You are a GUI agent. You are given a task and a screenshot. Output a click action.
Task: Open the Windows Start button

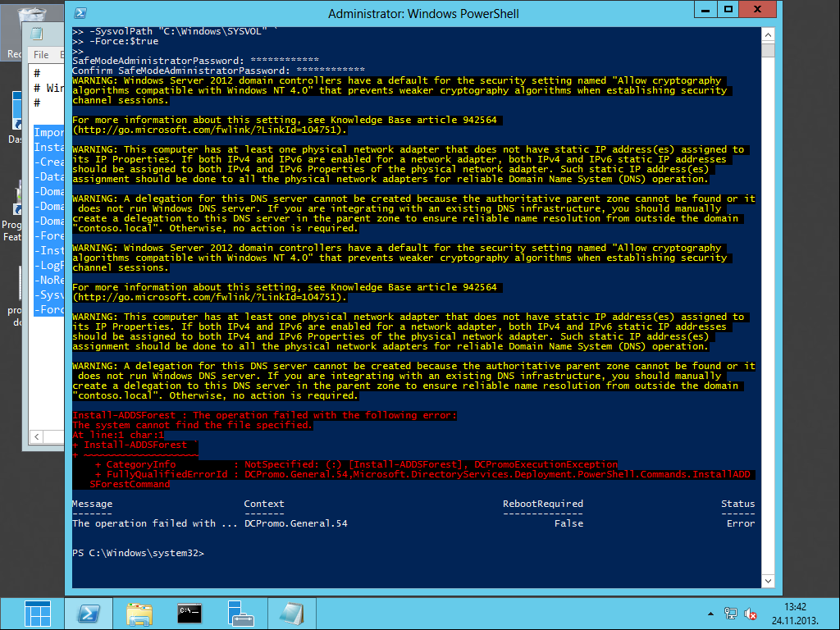(38, 614)
